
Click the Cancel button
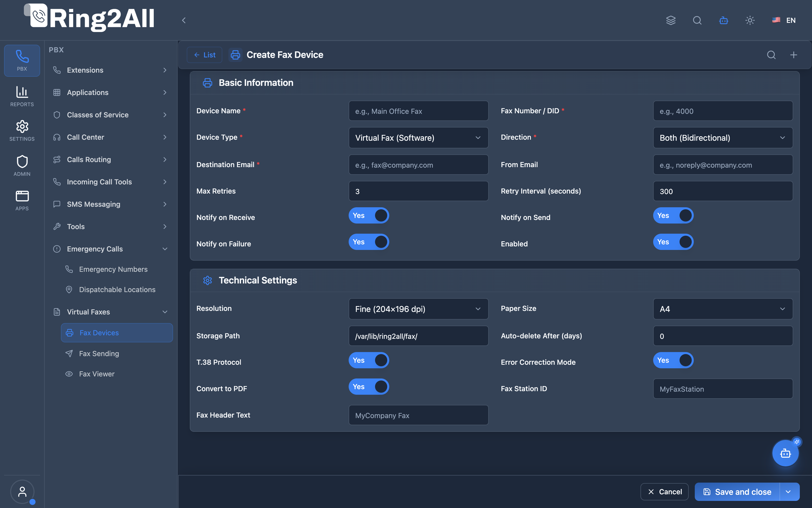664,492
